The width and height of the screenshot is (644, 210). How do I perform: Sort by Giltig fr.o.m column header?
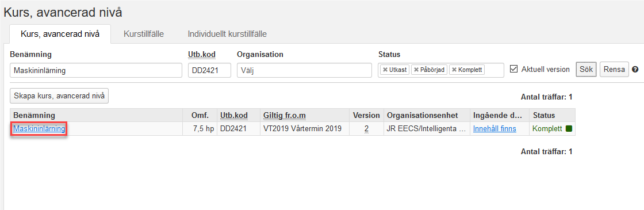[284, 115]
